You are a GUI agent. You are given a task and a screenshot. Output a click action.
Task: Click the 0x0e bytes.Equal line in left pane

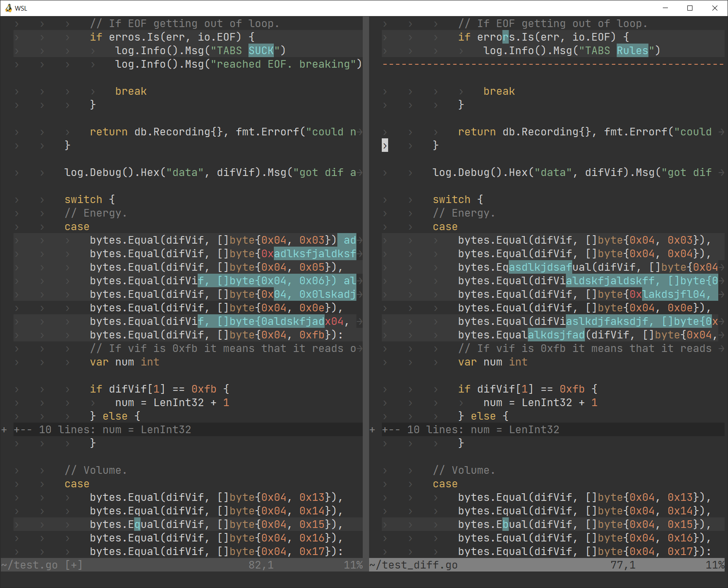216,308
